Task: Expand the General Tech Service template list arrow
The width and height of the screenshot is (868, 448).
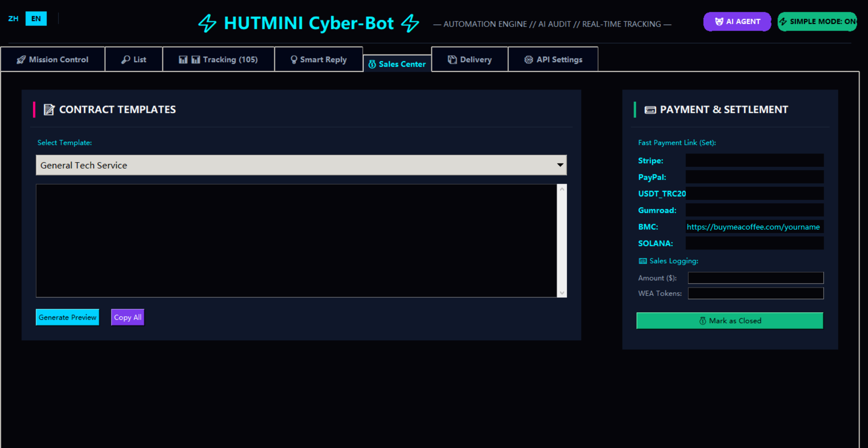Action: (561, 165)
